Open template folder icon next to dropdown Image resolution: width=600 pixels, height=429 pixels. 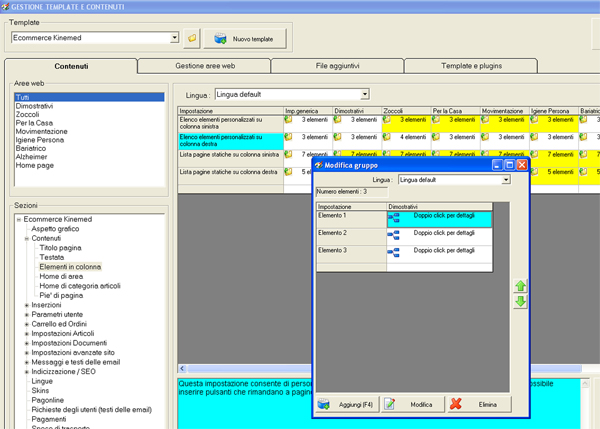[x=192, y=38]
